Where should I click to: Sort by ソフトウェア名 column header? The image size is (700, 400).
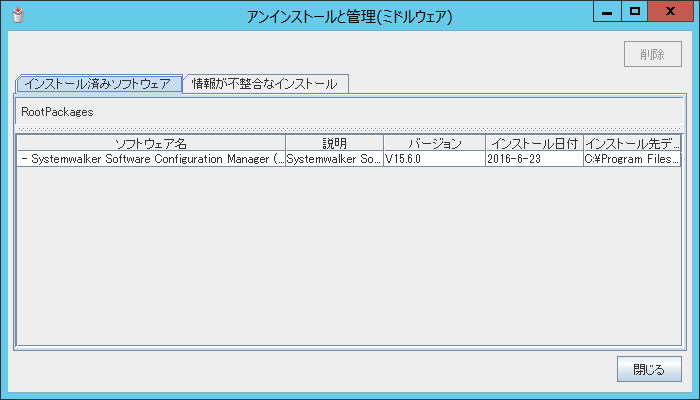click(151, 143)
